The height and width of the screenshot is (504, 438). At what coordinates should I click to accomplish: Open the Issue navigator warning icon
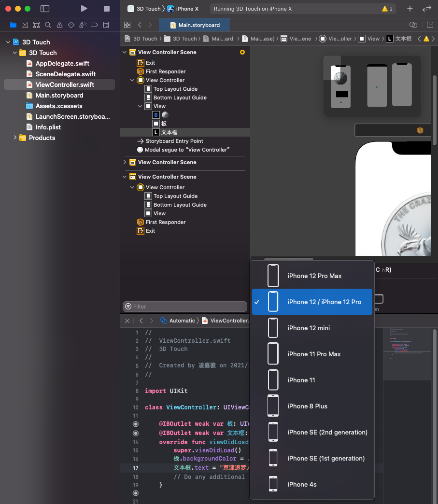(59, 25)
